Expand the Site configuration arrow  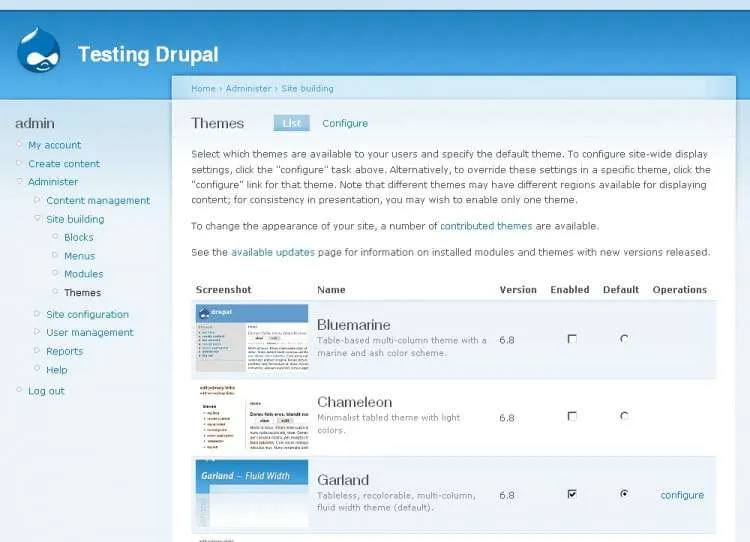pyautogui.click(x=37, y=313)
